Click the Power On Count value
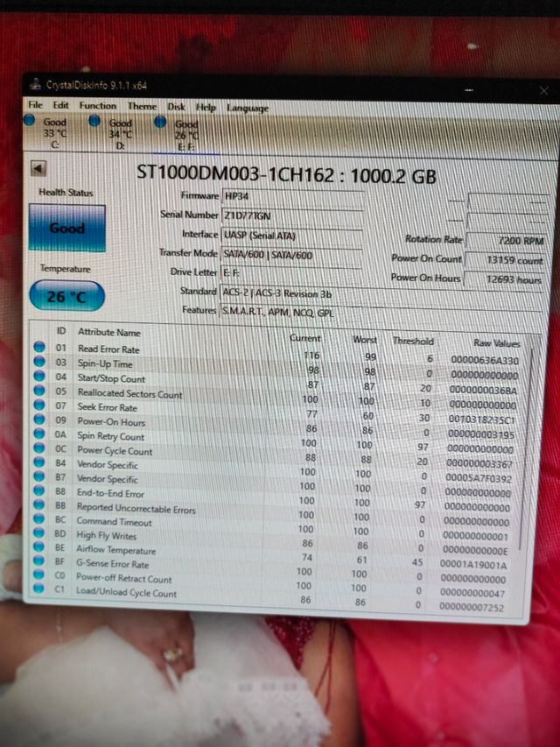Viewport: 560px width, 747px height. [x=505, y=260]
